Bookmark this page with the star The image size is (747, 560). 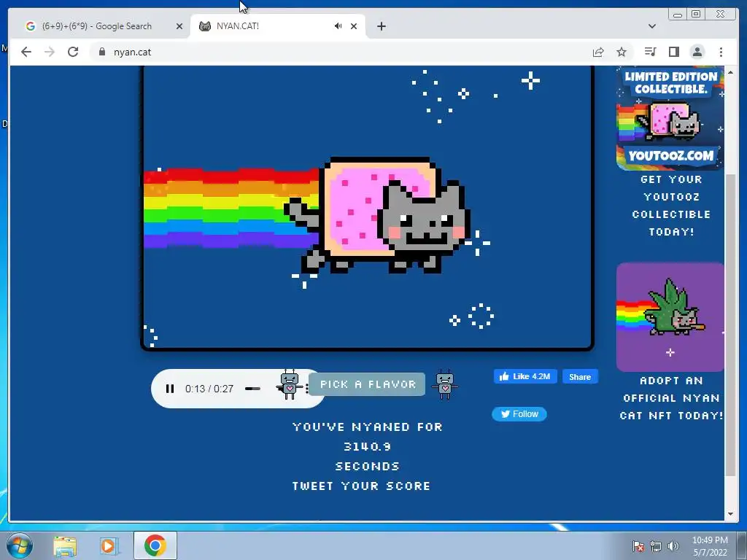(x=622, y=52)
